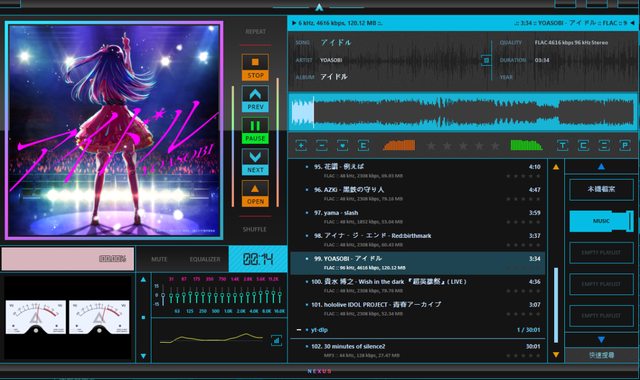The width and height of the screenshot is (640, 380).
Task: Click the P icon in playlist toolbar
Action: click(625, 145)
